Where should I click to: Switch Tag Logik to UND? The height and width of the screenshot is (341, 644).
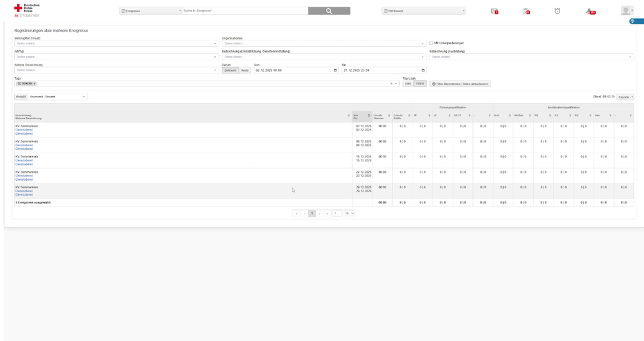408,84
